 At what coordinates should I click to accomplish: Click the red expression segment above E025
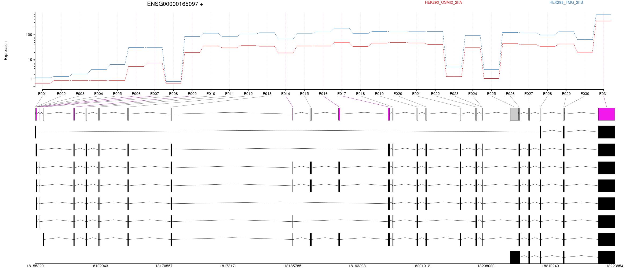(491, 78)
